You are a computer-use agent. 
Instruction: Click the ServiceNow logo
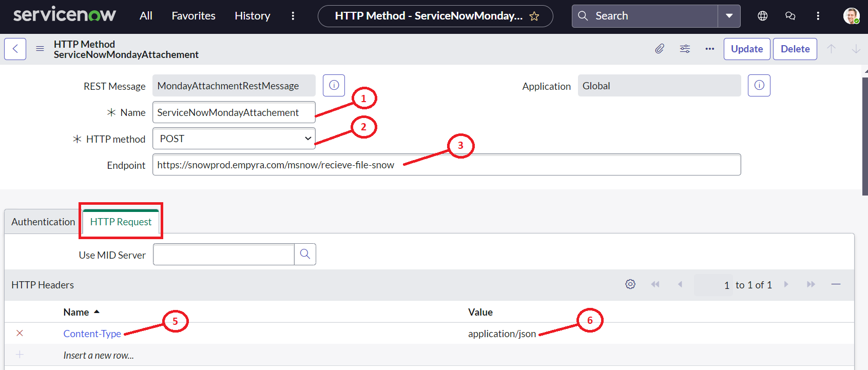pyautogui.click(x=65, y=15)
